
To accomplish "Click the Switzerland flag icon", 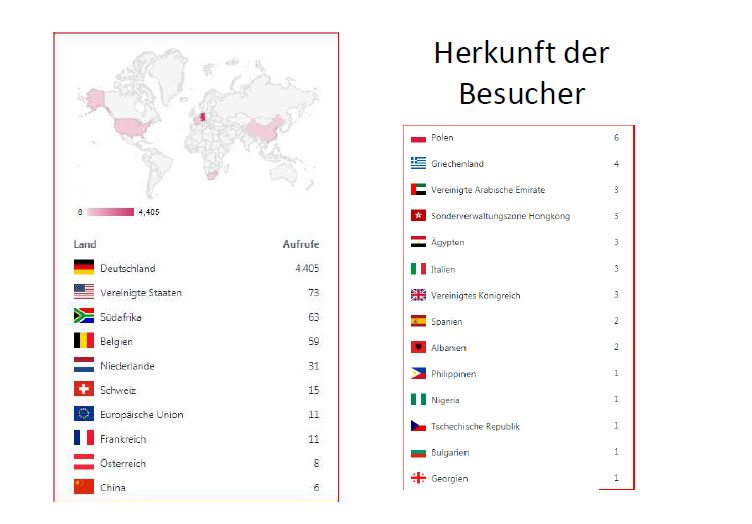I will (x=84, y=389).
